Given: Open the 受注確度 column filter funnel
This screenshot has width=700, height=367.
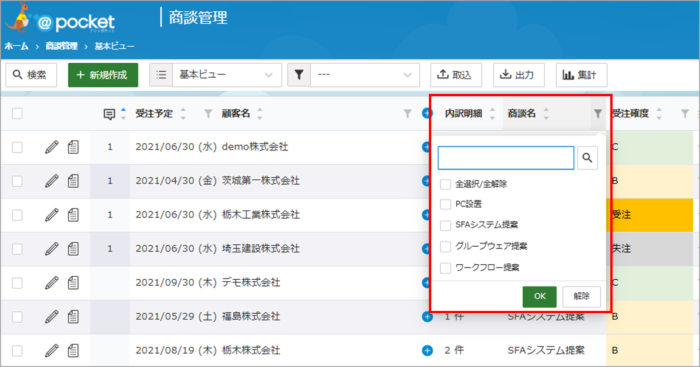Looking at the screenshot, I should (685, 114).
